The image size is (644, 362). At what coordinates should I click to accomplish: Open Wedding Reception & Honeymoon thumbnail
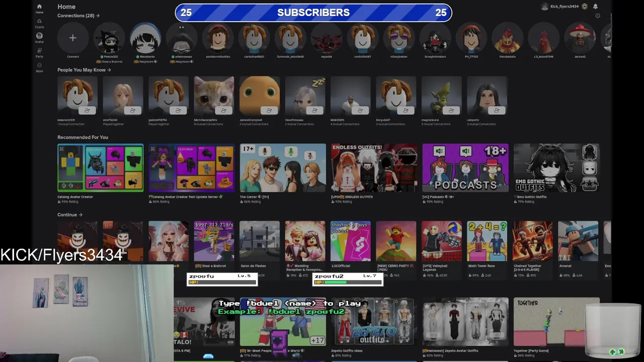(x=305, y=241)
